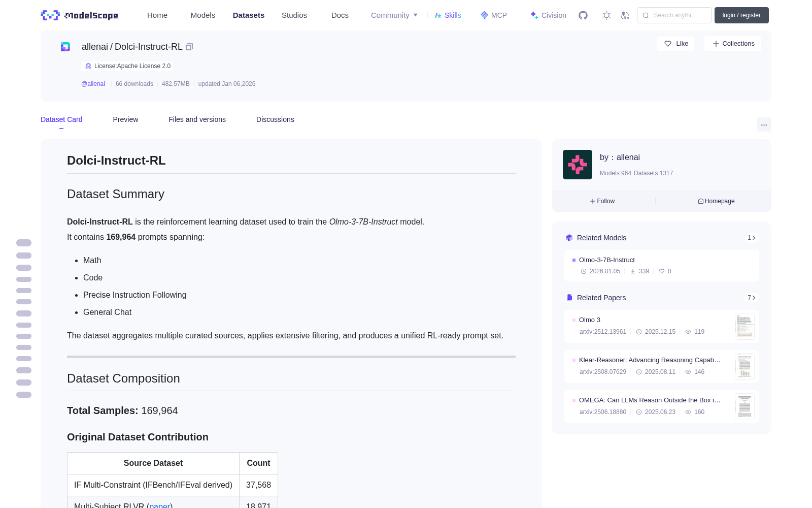Expand Related Models list with arrow
This screenshot has height=508, width=812.
(752, 238)
